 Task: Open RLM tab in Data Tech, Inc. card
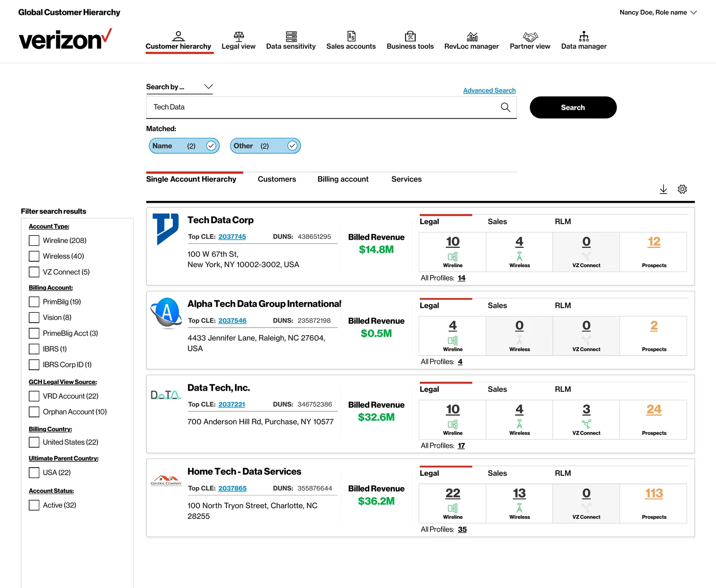click(x=563, y=390)
